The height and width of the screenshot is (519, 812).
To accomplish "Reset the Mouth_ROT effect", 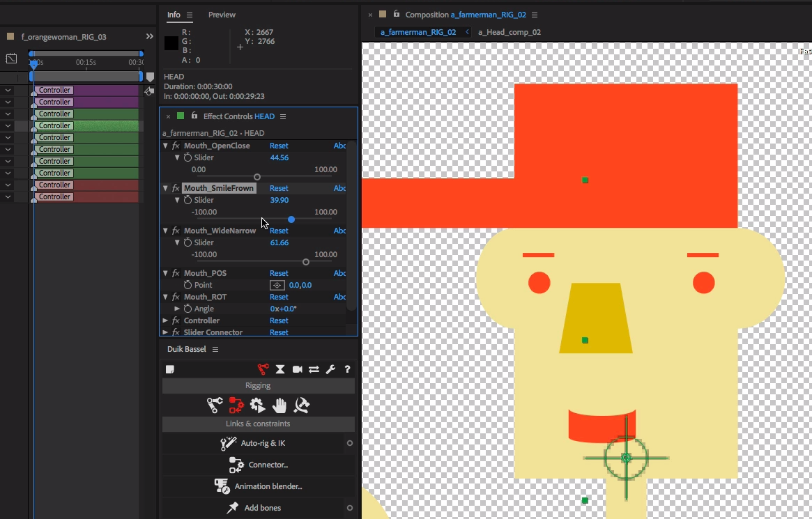I will (x=279, y=297).
